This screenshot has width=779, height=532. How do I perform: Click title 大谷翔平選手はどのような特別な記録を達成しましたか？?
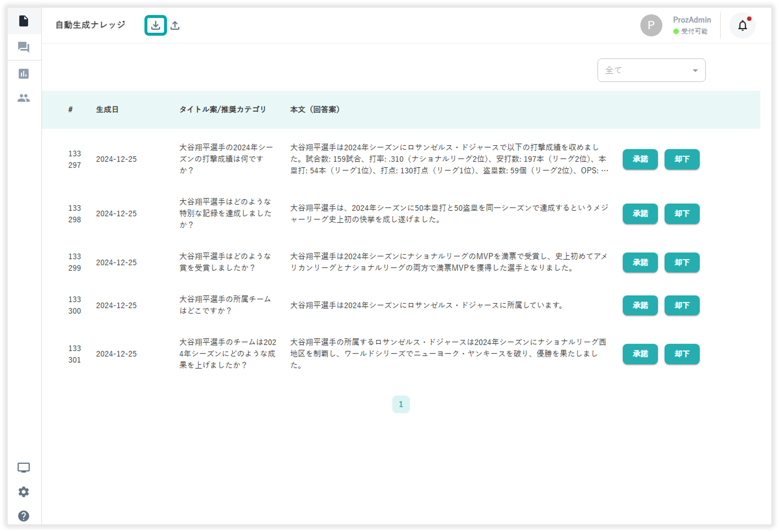[225, 213]
